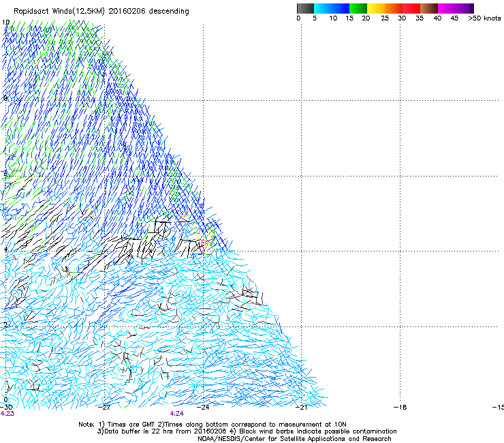Image resolution: width=504 pixels, height=443 pixels.
Task: Click the title text 'Rapidscat Winds(12.5KM) 20160206 descending'
Action: (101, 12)
